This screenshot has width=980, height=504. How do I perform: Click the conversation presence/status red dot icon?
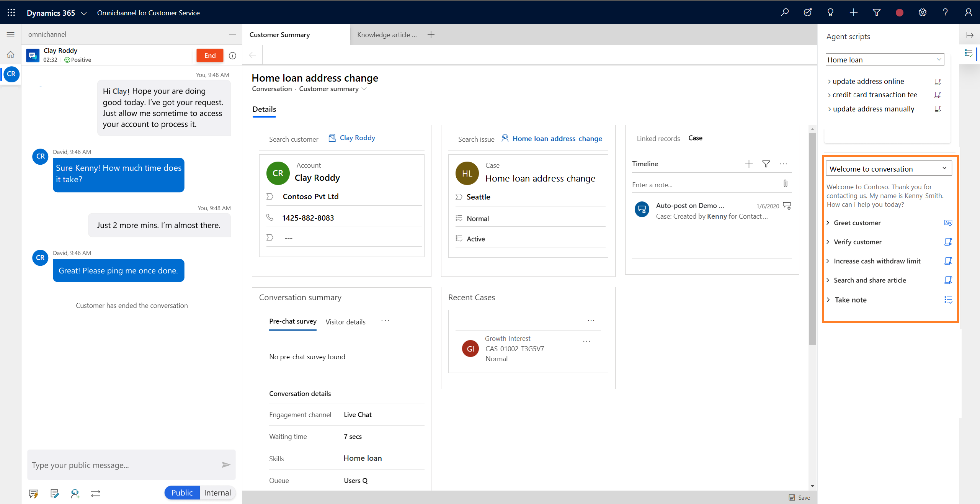coord(900,12)
